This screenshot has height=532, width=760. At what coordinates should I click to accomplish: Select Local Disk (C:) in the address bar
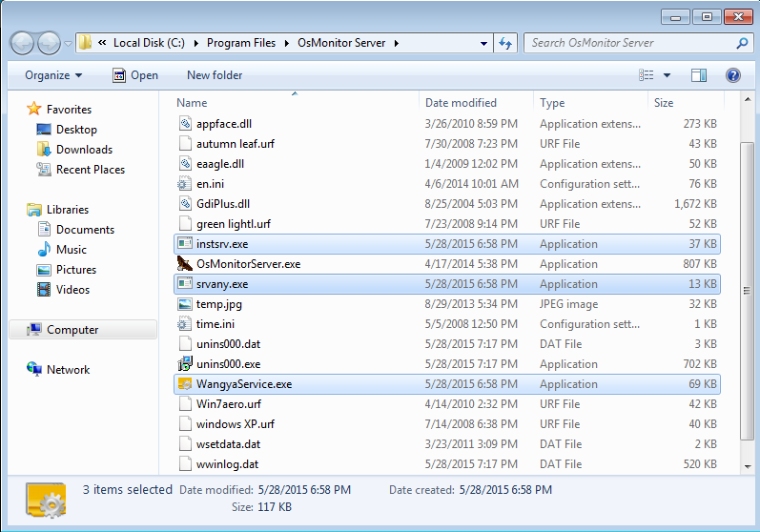(x=149, y=43)
